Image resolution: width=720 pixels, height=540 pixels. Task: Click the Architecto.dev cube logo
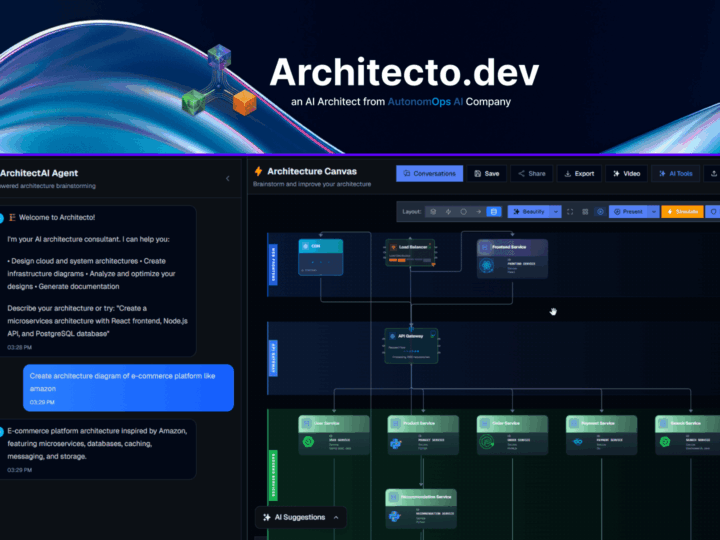click(x=219, y=80)
